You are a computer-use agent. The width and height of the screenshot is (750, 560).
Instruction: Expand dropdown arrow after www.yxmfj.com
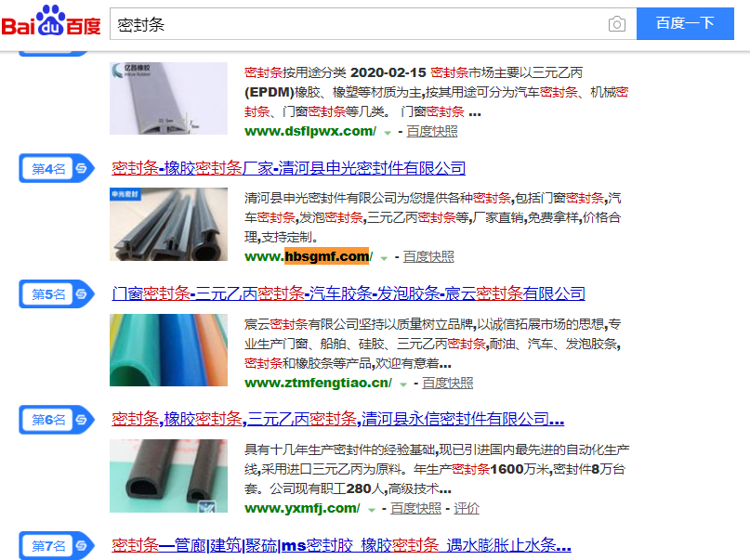[x=371, y=510]
